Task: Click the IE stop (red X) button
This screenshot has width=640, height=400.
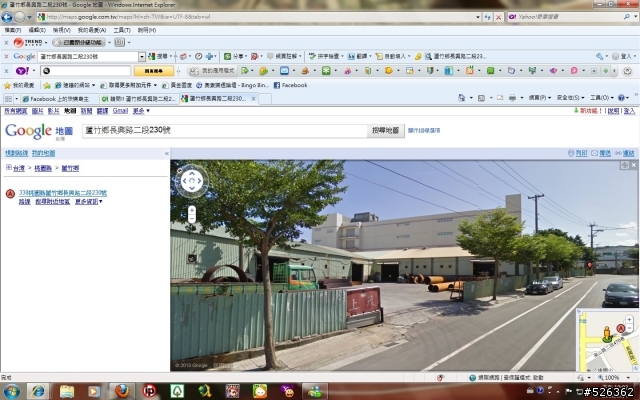Action: (x=498, y=17)
